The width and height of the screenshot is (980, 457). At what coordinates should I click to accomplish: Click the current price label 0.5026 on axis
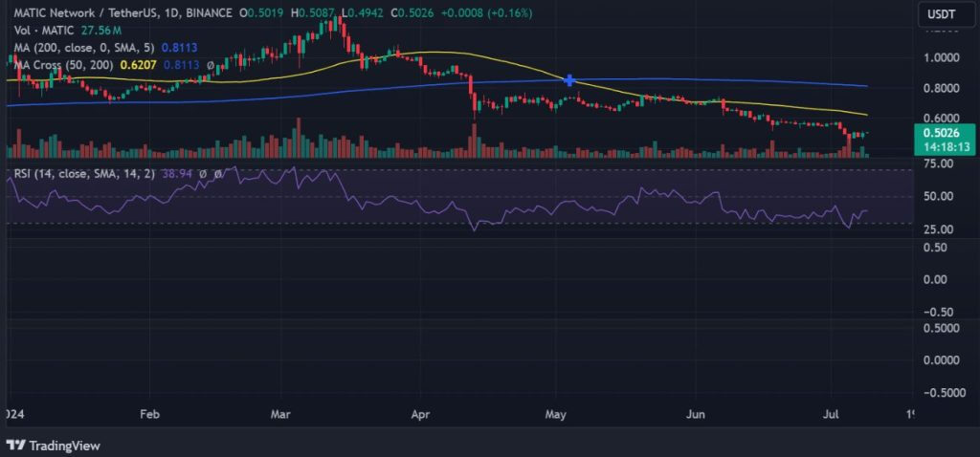click(x=943, y=133)
